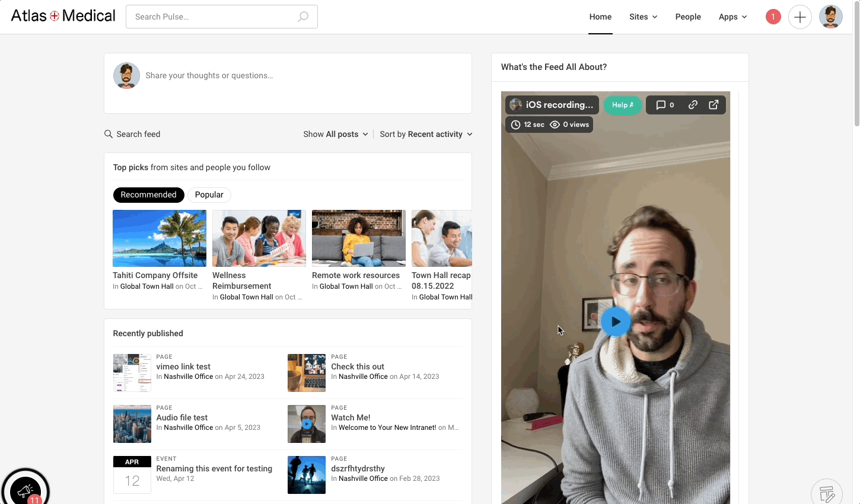
Task: Open the Apps menu
Action: [732, 17]
